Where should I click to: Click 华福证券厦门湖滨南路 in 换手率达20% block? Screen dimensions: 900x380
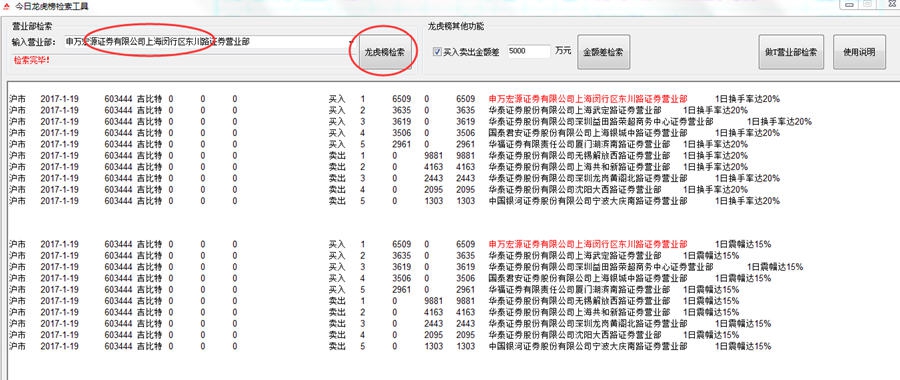(579, 144)
